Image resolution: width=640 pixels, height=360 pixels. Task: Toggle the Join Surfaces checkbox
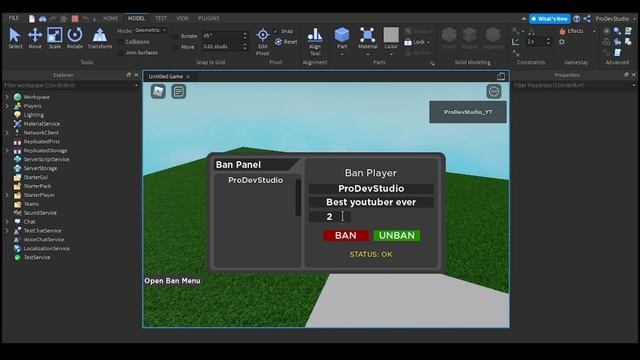tap(120, 53)
